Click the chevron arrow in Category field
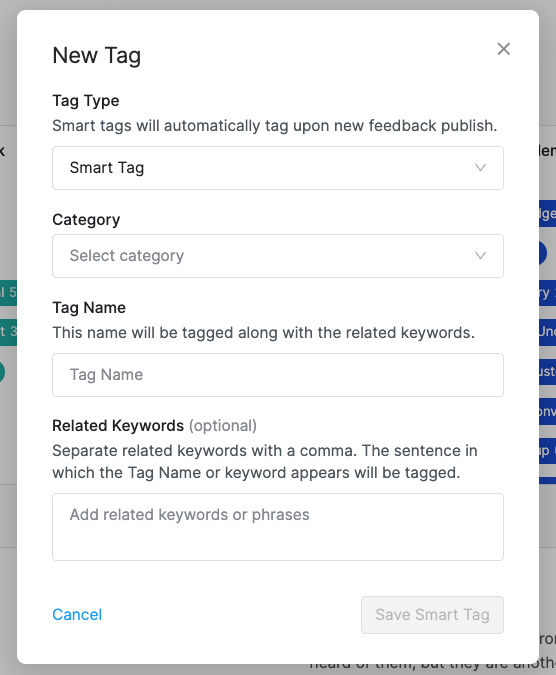Image resolution: width=556 pixels, height=675 pixels. (x=480, y=256)
